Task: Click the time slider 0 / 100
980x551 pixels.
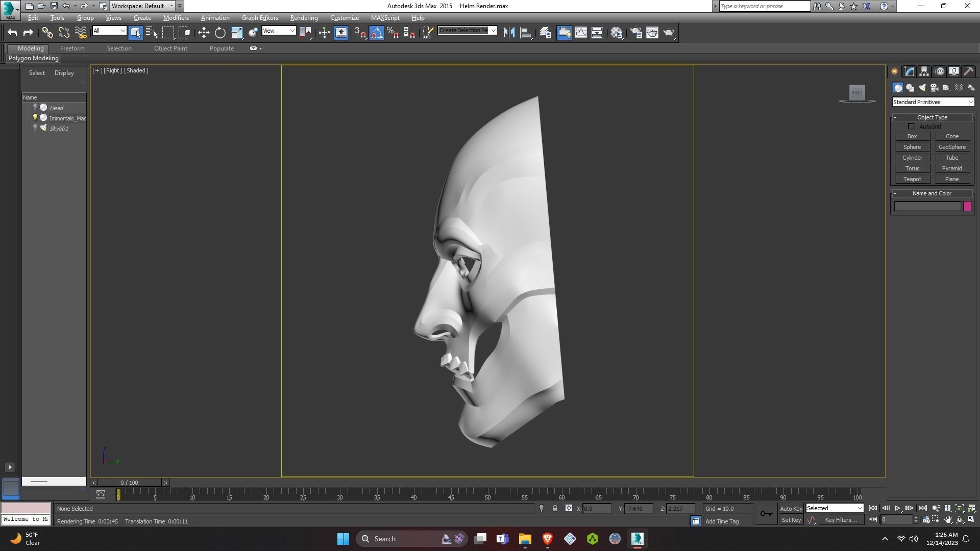Action: [x=129, y=483]
